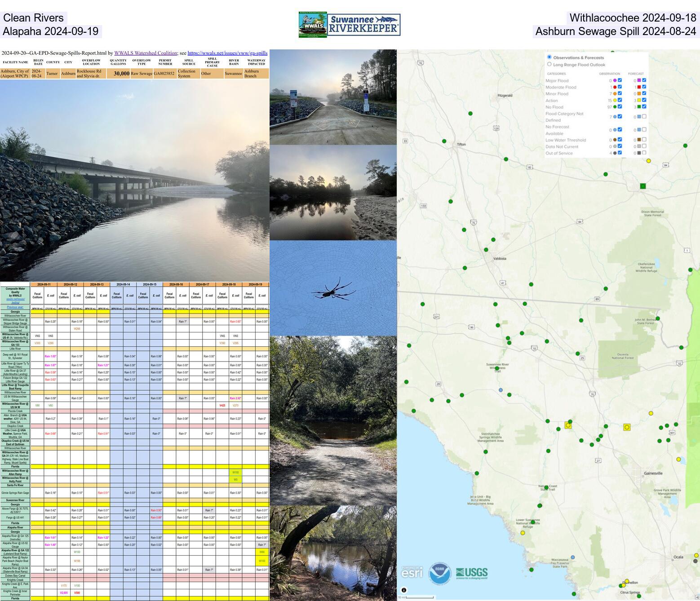
Task: Click yellow Action forecast square swatch
Action: [639, 100]
